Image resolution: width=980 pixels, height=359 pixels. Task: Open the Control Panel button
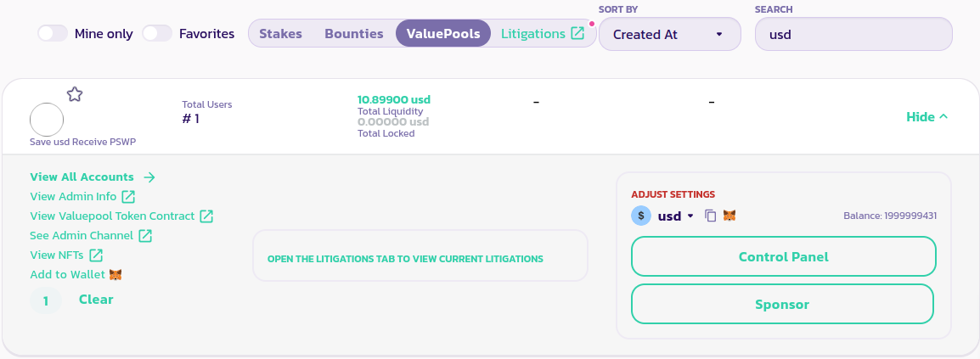783,256
